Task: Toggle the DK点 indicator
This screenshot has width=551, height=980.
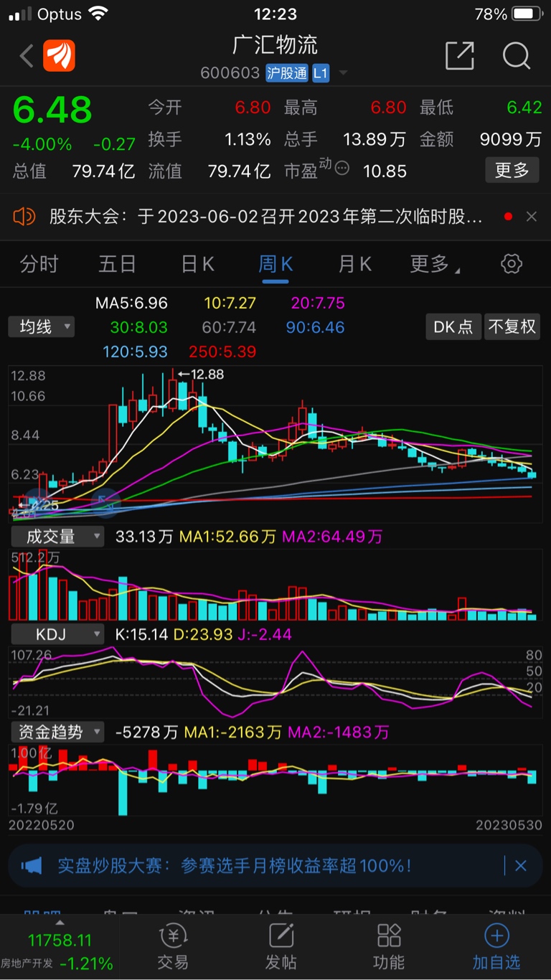Action: tap(453, 327)
